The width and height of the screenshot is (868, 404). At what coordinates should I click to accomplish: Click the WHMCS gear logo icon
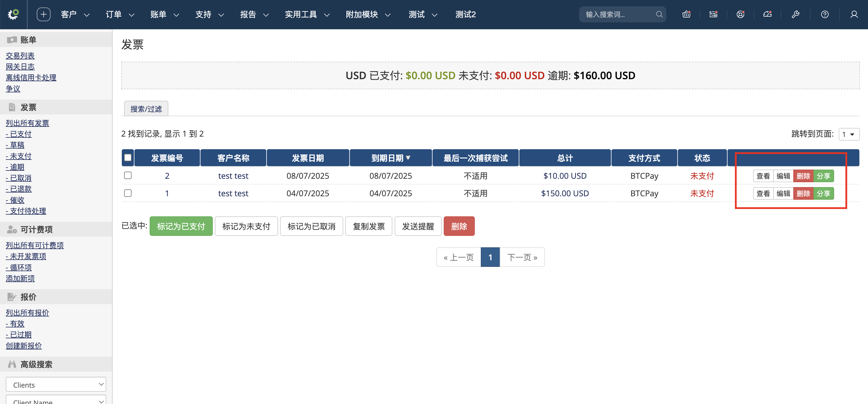point(13,14)
